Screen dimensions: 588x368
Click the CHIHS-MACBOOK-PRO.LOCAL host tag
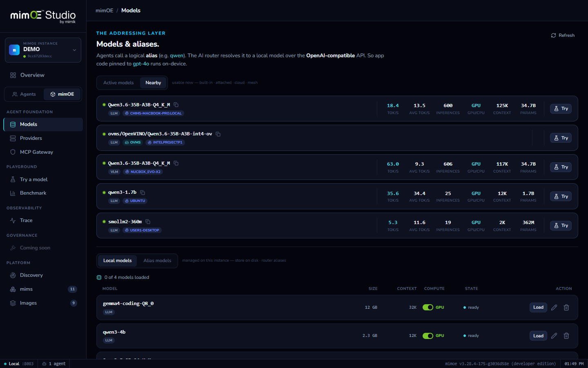click(x=153, y=113)
